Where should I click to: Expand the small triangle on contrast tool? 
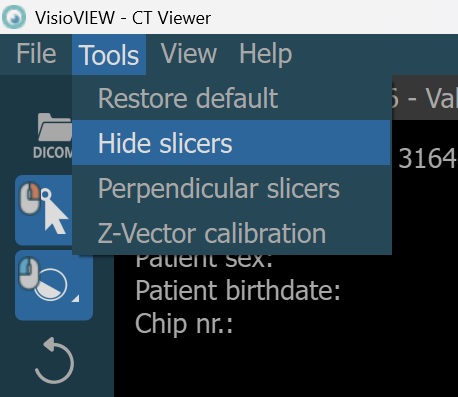point(76,298)
